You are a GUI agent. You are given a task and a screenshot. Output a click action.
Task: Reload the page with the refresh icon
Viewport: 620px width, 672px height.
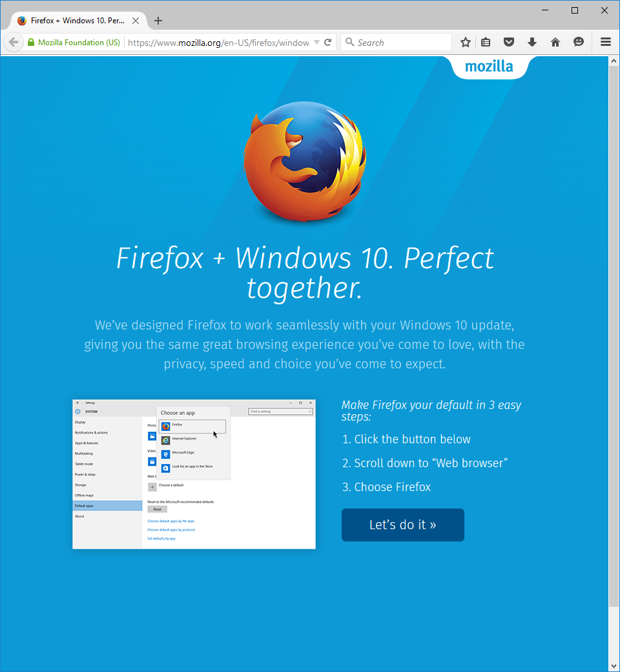point(328,42)
